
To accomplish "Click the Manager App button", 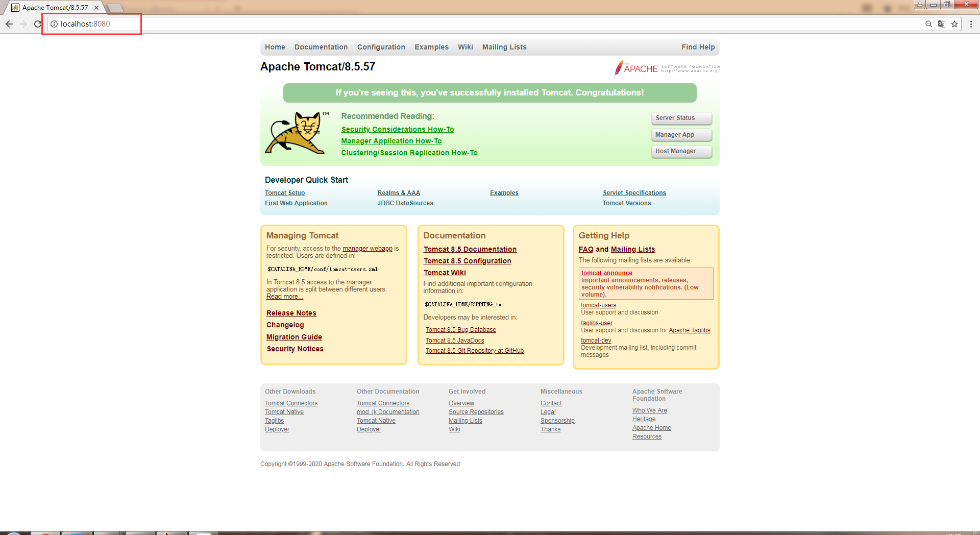I will click(681, 135).
